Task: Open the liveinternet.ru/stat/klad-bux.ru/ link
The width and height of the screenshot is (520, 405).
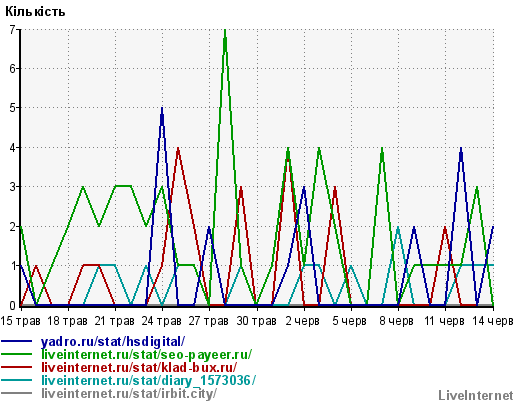Action: click(139, 368)
